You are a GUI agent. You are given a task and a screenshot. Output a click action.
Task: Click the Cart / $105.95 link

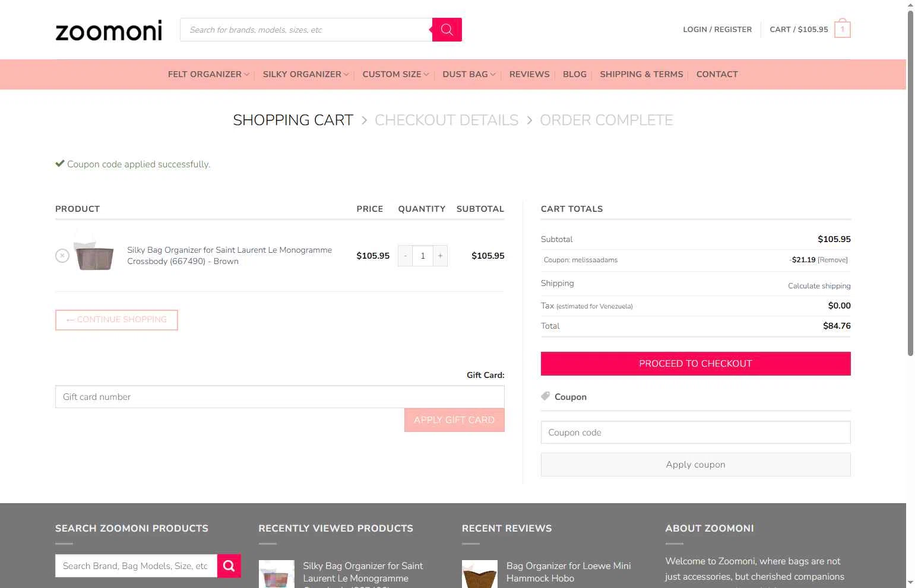pyautogui.click(x=799, y=29)
